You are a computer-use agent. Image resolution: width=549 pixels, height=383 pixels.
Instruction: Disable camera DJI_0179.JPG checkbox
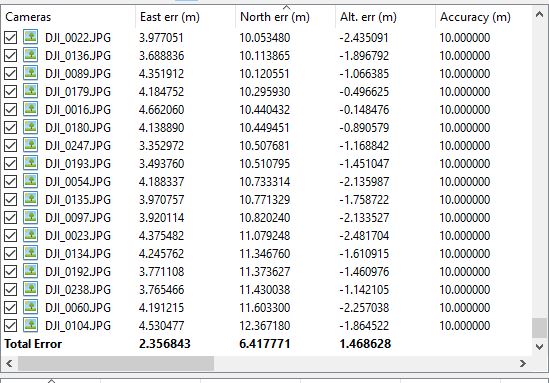[11, 91]
